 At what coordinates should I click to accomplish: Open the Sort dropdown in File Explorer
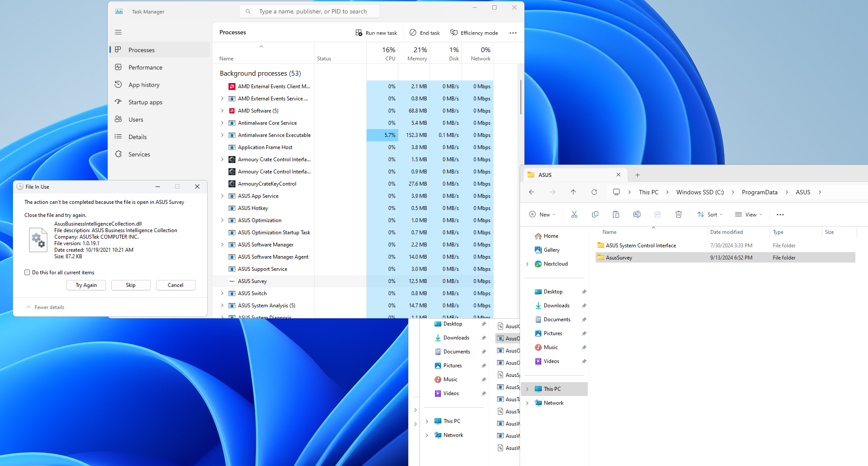(710, 214)
